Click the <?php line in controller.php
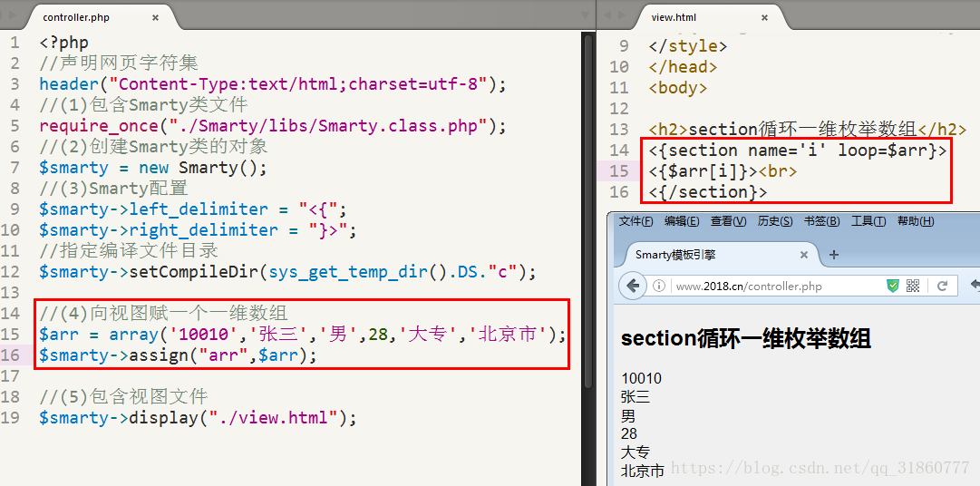Image resolution: width=980 pixels, height=486 pixels. (63, 44)
